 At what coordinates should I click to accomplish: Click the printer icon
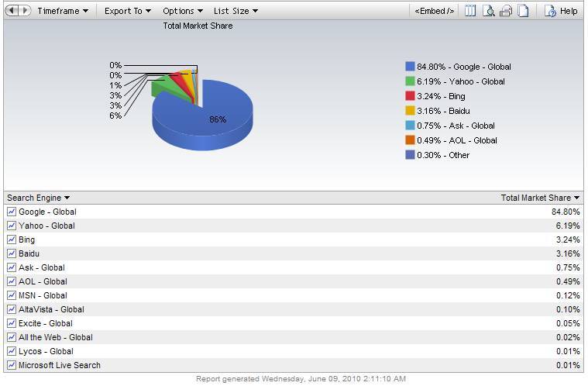click(x=506, y=11)
